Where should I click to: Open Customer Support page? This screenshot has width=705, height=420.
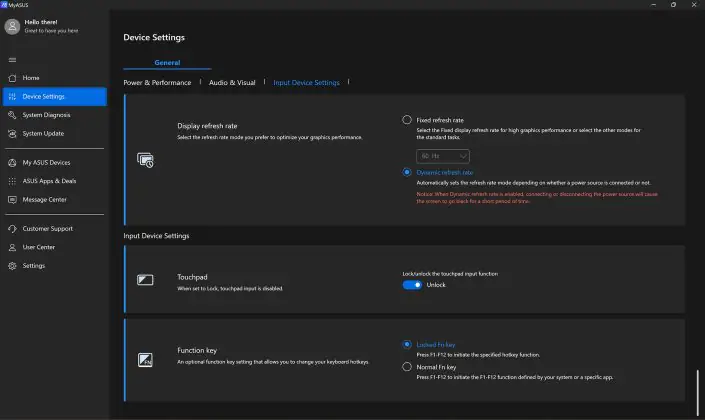[55, 229]
